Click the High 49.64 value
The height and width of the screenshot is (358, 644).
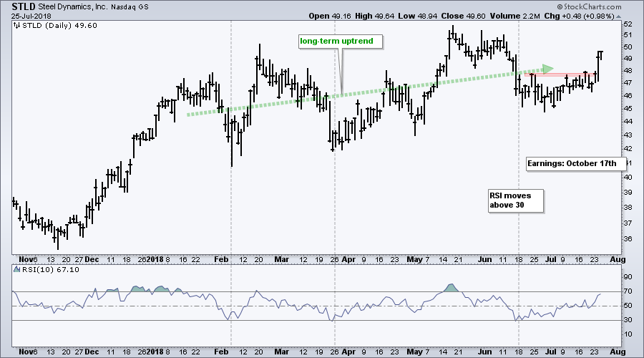click(374, 16)
